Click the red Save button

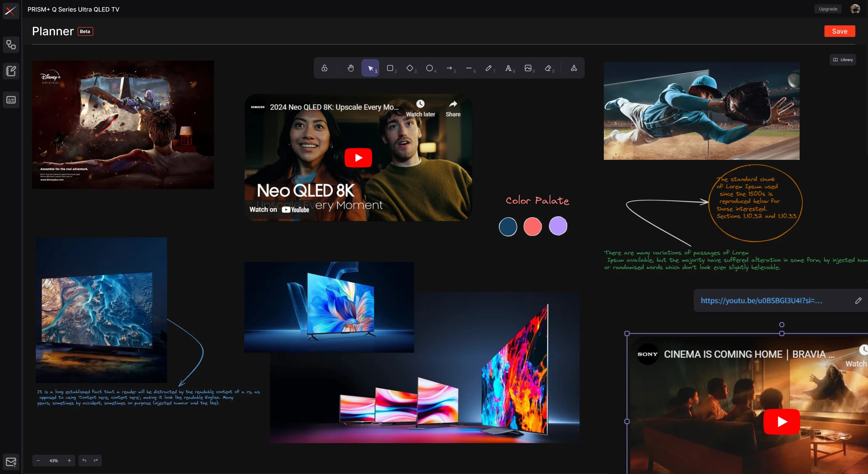coord(839,31)
